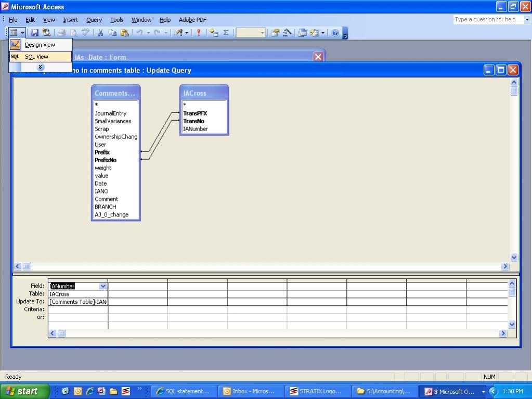Show the Database Window icon

tap(302, 33)
